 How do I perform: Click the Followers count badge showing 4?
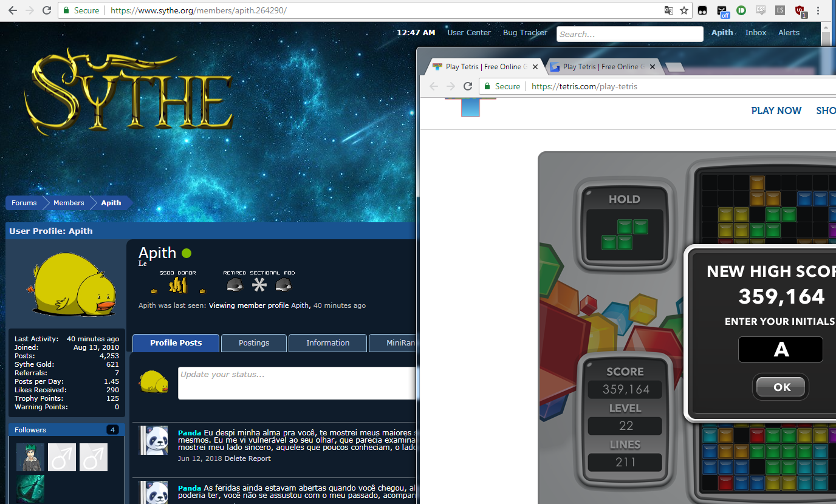[x=112, y=430]
